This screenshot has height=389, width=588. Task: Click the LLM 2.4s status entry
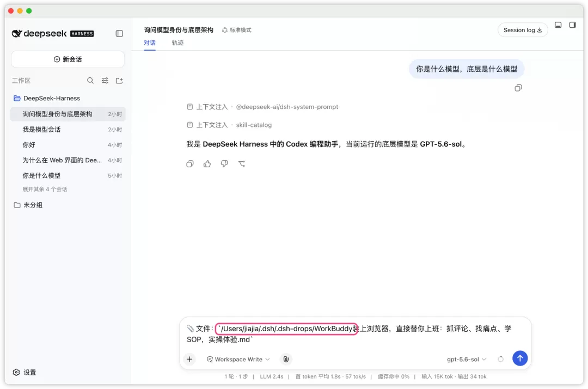(x=272, y=376)
